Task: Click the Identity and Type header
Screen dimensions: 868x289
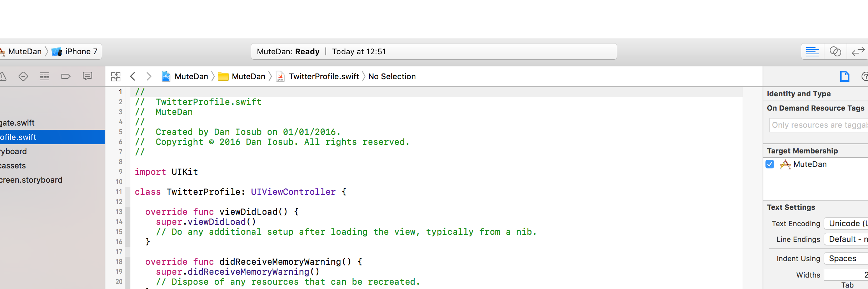Action: [x=799, y=93]
